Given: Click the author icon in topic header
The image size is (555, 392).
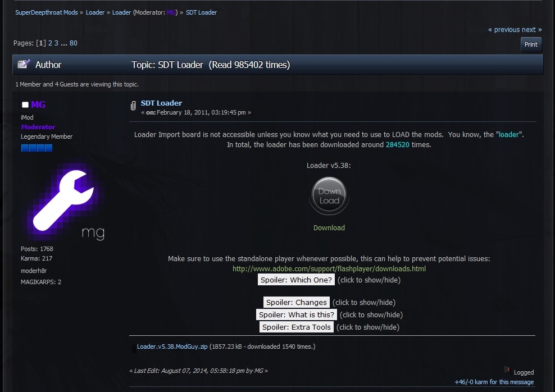Looking at the screenshot, I should (x=24, y=65).
